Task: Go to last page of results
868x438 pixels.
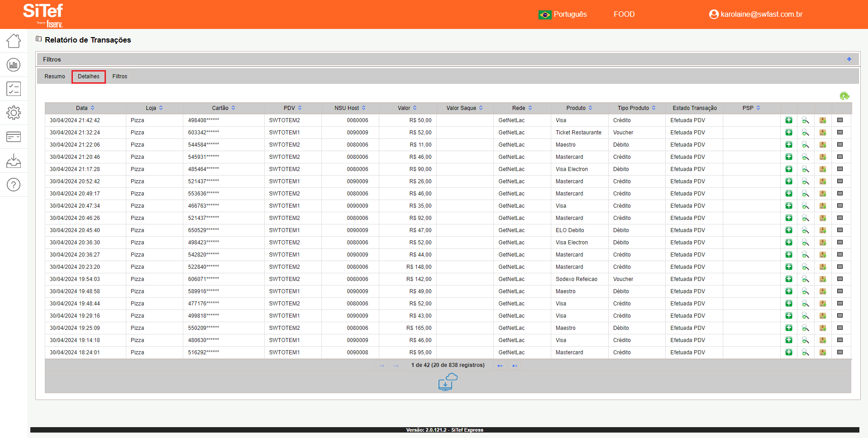Action: (515, 366)
